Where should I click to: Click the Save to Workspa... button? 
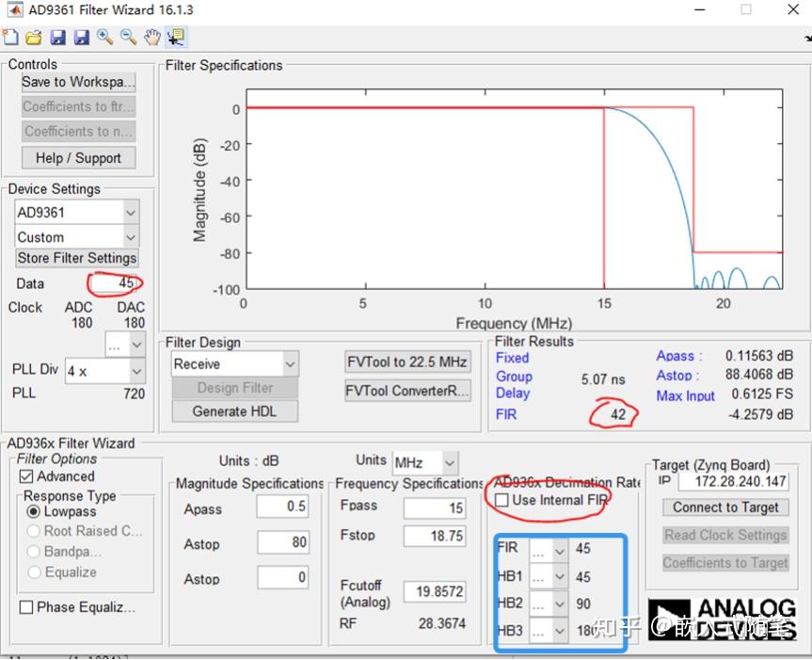(x=79, y=82)
